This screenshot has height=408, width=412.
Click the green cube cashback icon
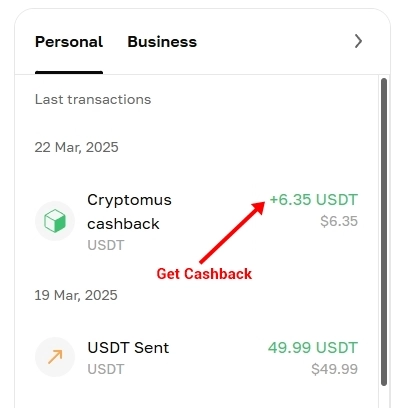click(55, 221)
